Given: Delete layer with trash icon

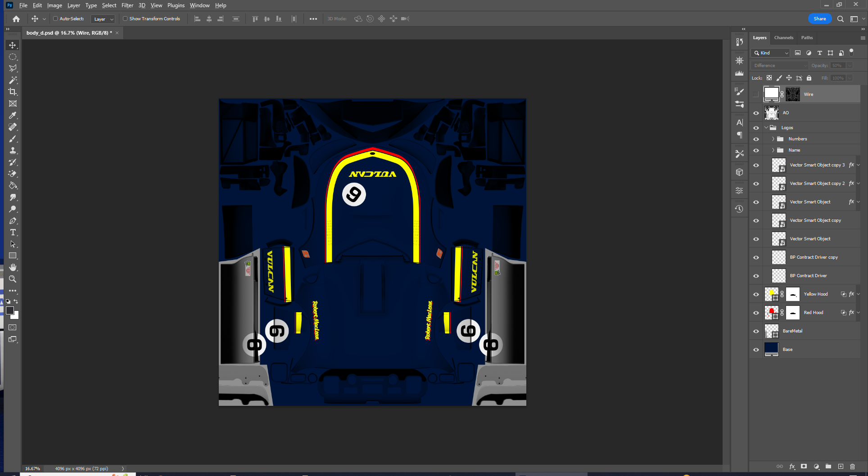Looking at the screenshot, I should point(852,467).
